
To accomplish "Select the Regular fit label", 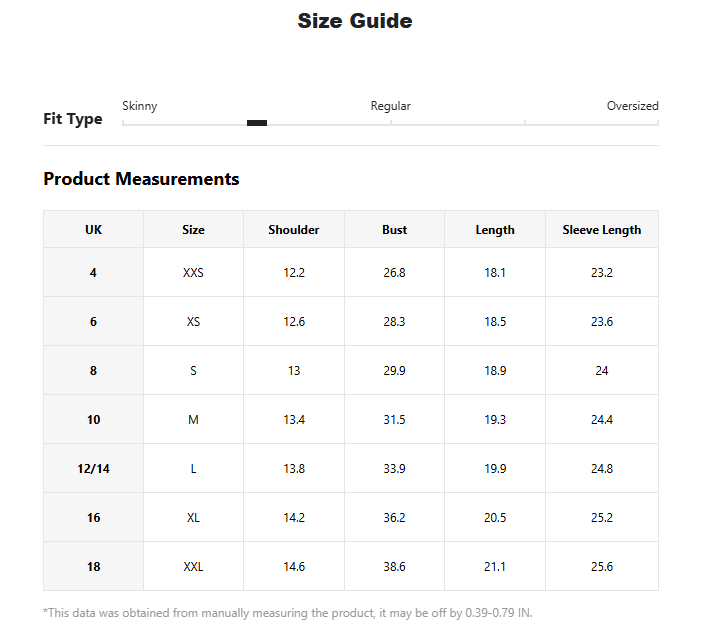I will pyautogui.click(x=390, y=106).
